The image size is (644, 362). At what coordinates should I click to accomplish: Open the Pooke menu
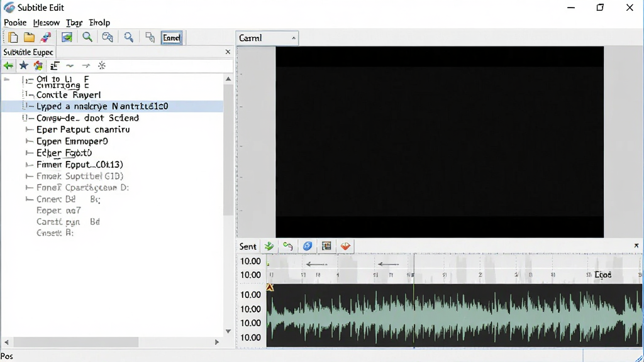(15, 23)
